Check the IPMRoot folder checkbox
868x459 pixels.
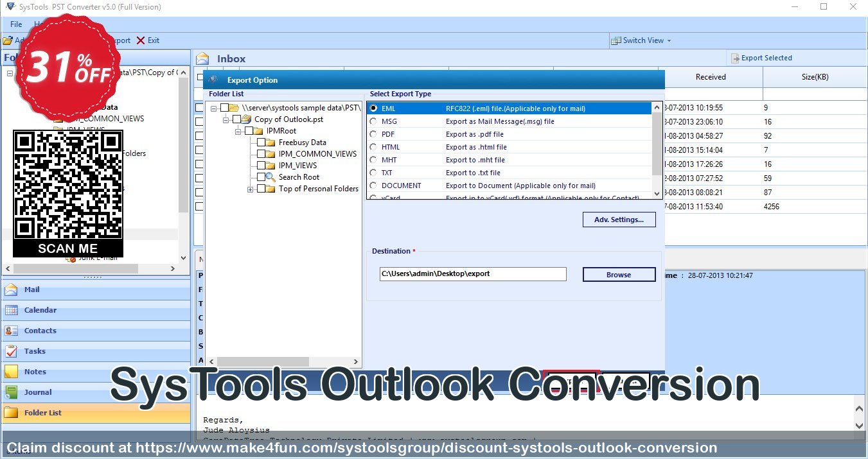(x=249, y=131)
